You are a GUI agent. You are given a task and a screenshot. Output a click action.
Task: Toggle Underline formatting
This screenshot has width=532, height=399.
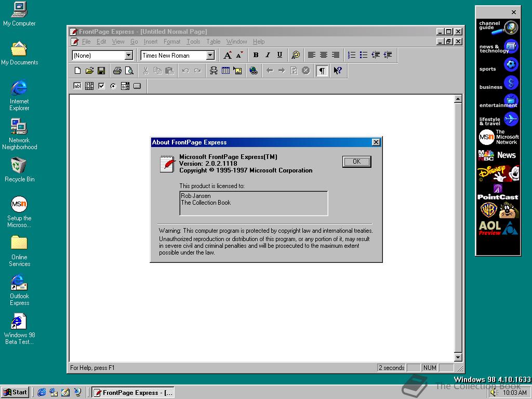pos(280,55)
